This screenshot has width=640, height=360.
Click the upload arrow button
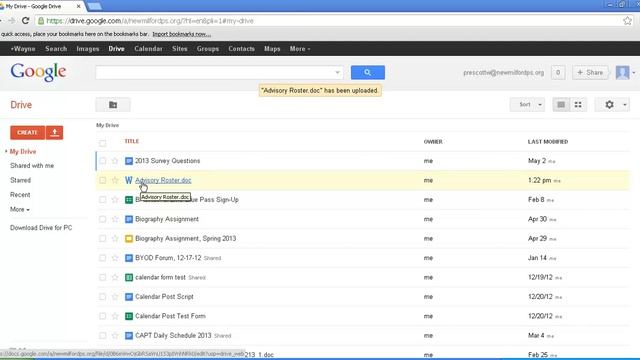(x=55, y=133)
